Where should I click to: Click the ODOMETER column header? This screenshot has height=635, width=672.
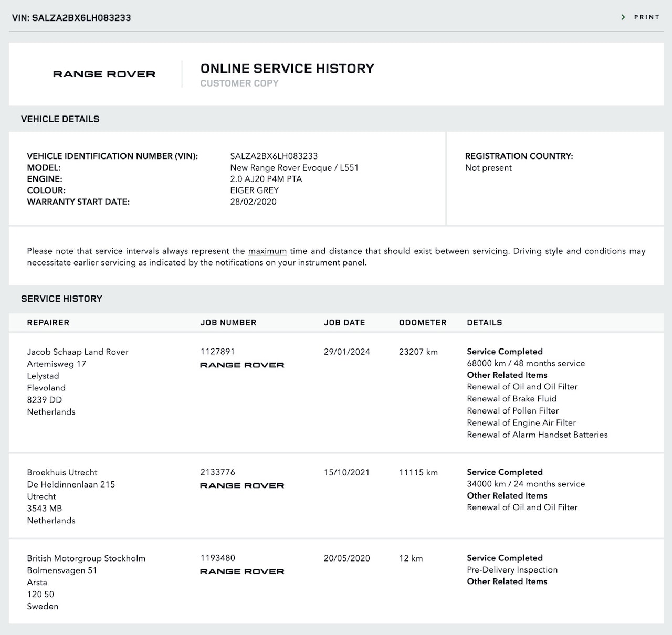point(423,323)
